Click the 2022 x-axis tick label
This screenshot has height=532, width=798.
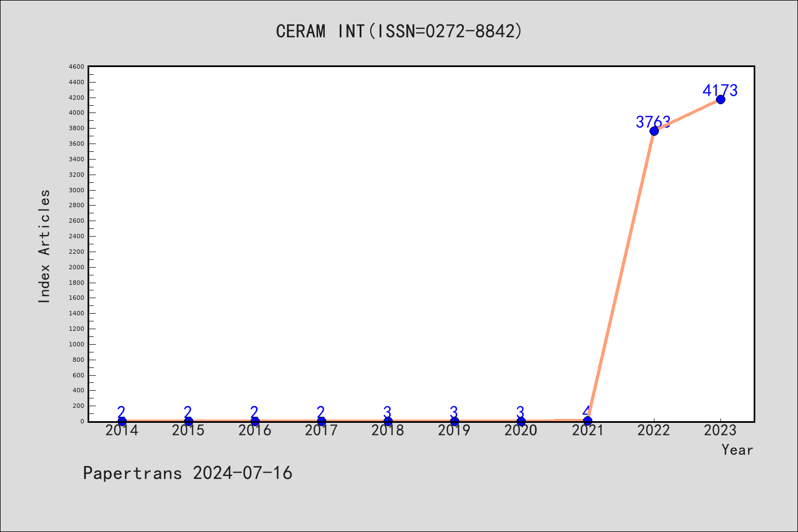click(654, 430)
